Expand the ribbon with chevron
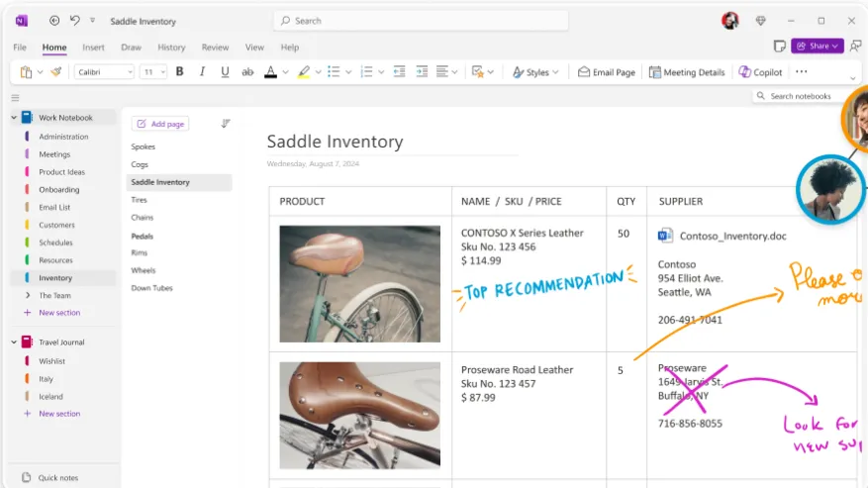The width and height of the screenshot is (868, 488). 852,78
